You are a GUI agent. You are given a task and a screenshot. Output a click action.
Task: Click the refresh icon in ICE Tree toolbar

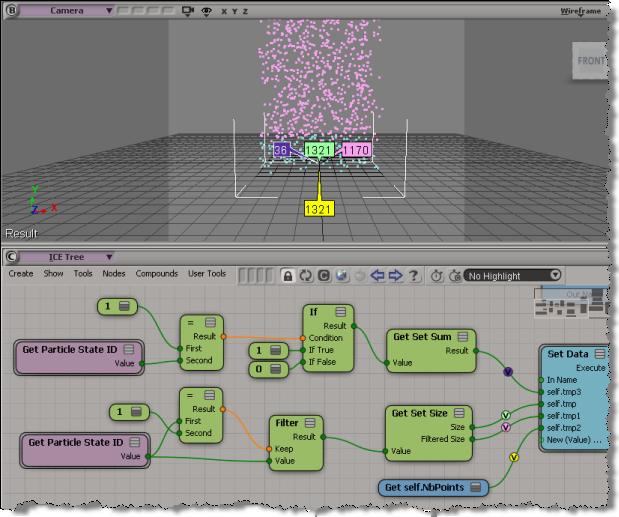tap(305, 275)
